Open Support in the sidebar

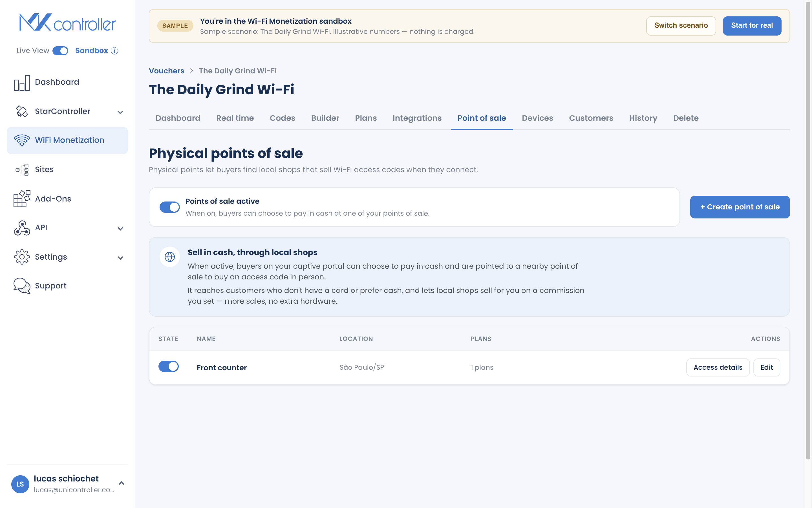67,286
